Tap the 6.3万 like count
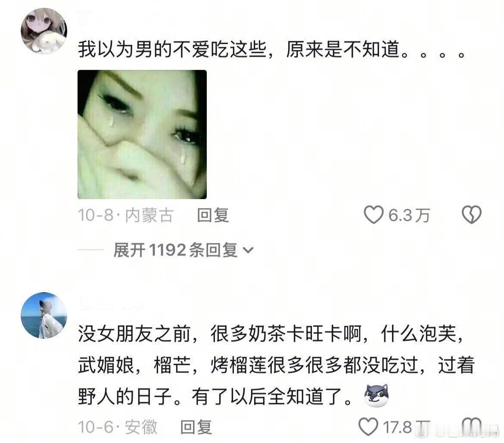The width and height of the screenshot is (504, 443). (x=409, y=215)
